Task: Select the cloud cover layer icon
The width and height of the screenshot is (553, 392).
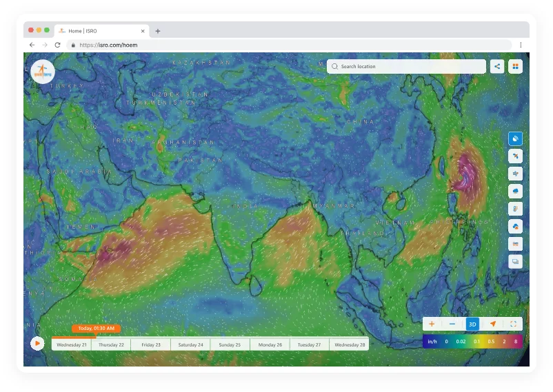Action: [515, 227]
